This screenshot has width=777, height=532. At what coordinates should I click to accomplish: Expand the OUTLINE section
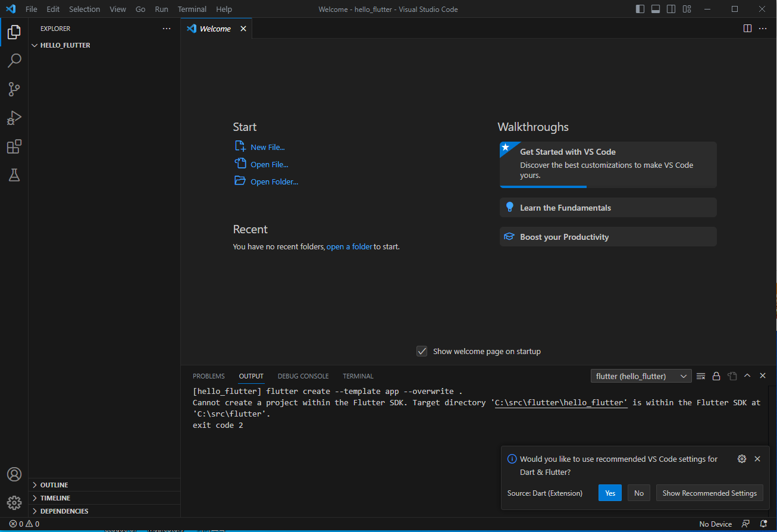point(104,485)
